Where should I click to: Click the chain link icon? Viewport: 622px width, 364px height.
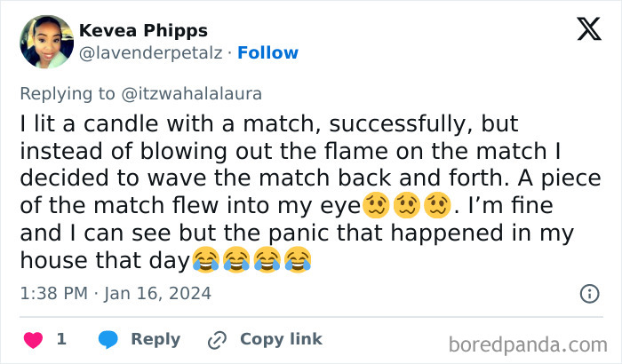(217, 339)
